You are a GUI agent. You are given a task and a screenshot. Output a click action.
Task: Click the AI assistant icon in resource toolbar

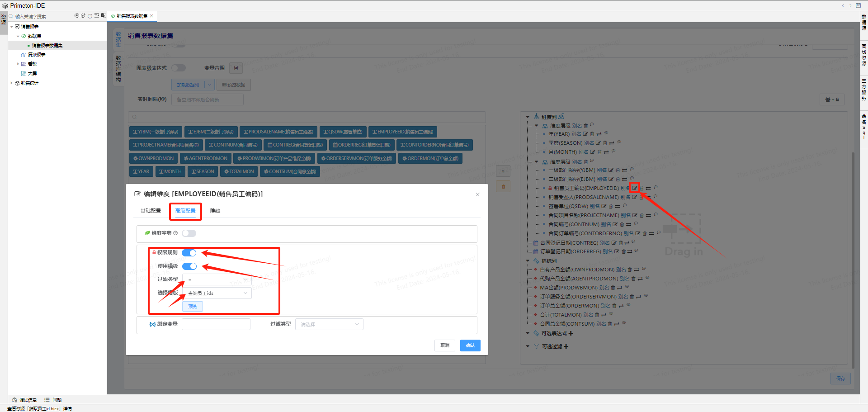point(77,16)
